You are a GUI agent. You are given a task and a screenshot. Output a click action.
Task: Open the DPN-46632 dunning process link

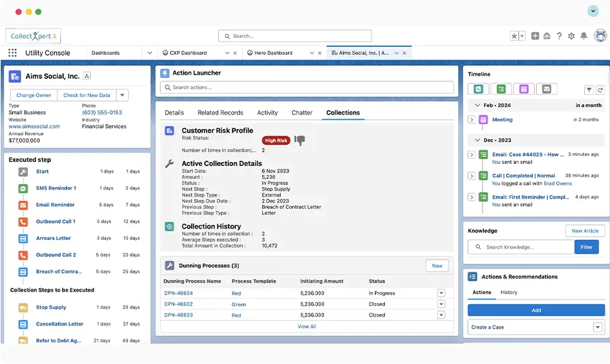click(178, 304)
